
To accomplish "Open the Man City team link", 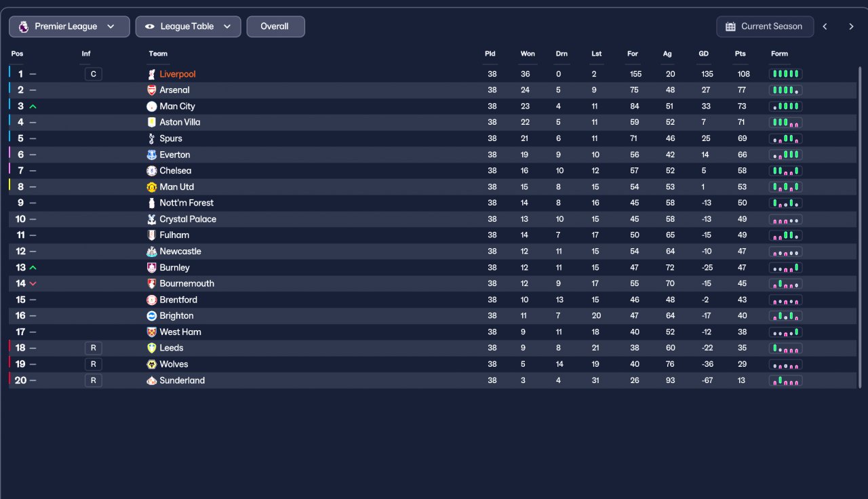I will [x=177, y=106].
